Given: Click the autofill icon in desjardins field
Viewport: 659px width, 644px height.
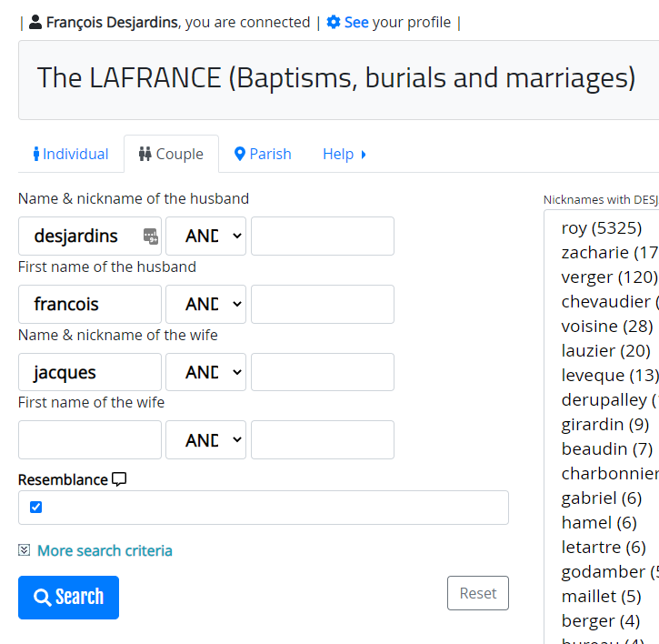Looking at the screenshot, I should 151,236.
